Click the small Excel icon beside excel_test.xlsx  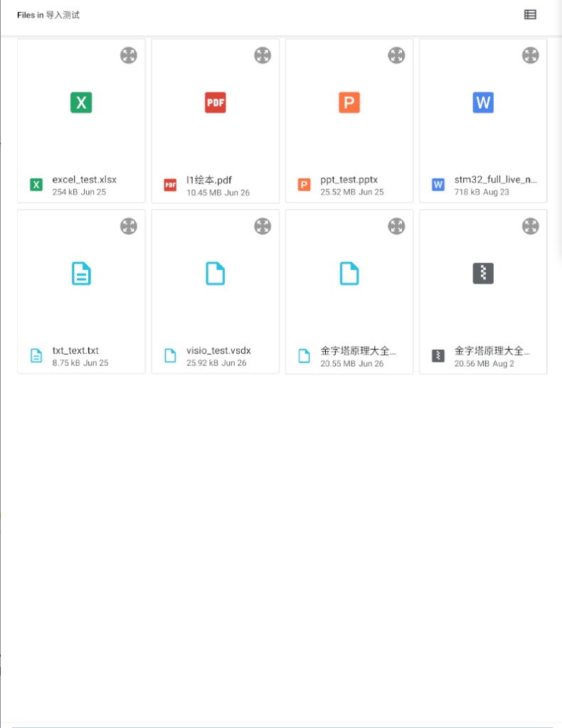click(36, 185)
